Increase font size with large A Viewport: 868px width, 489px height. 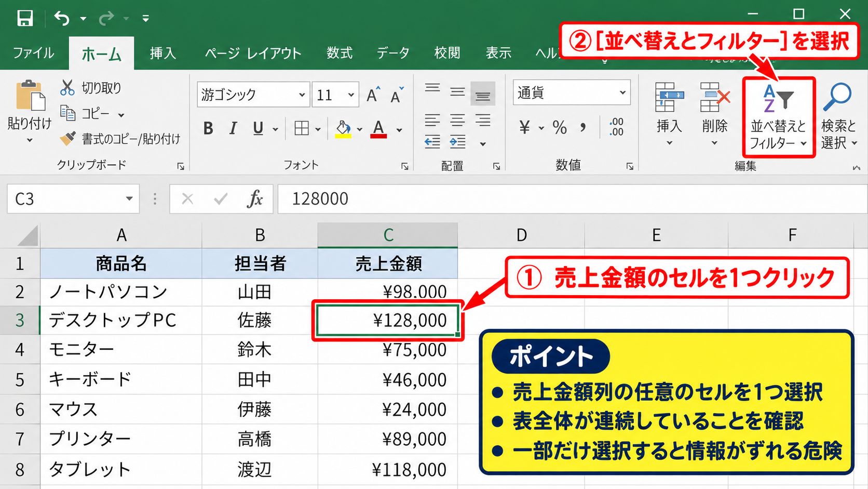[373, 95]
